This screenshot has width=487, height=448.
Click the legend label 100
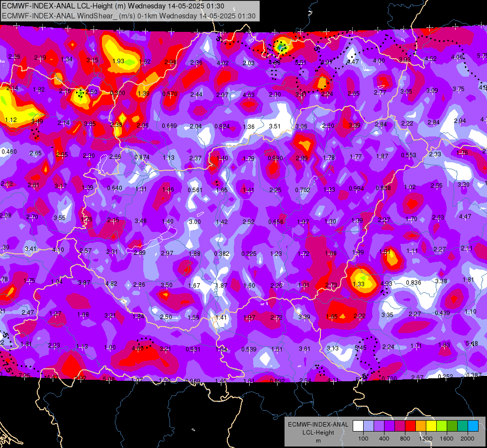click(x=363, y=439)
